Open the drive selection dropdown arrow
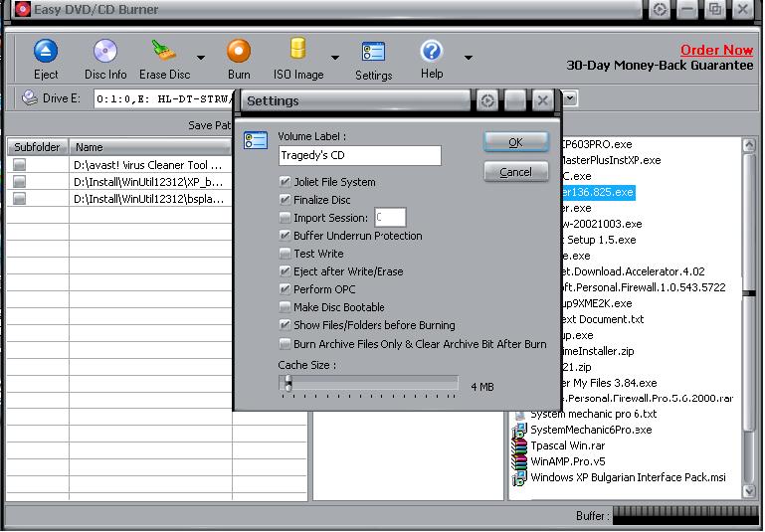 pos(570,99)
